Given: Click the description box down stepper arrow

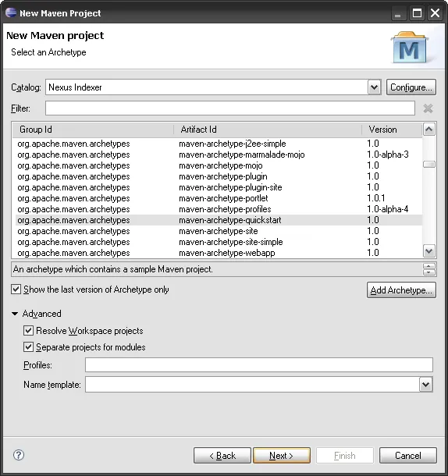Looking at the screenshot, I should (428, 272).
